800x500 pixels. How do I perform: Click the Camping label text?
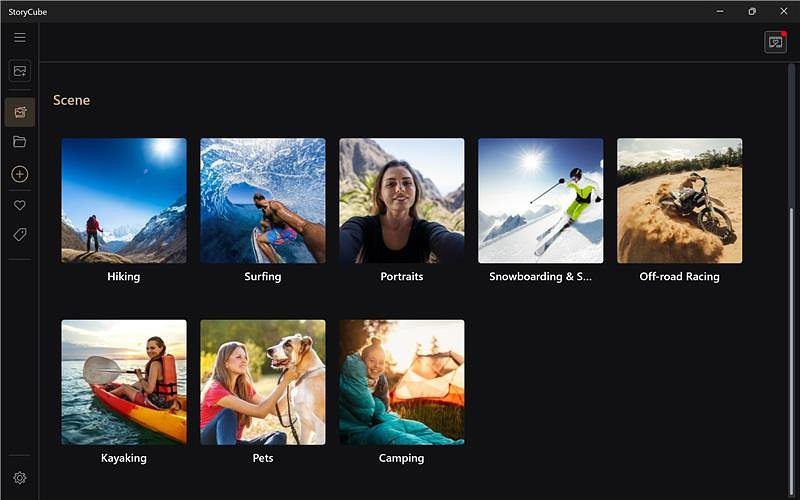coord(402,458)
